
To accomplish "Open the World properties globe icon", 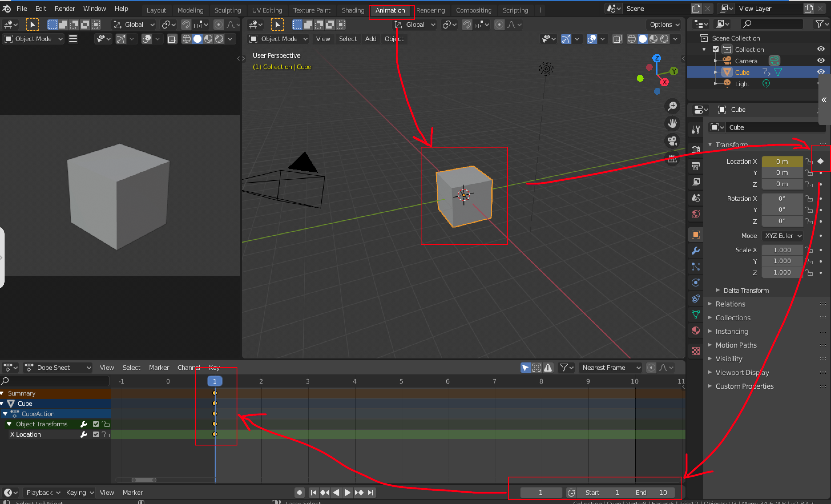I will 695,214.
